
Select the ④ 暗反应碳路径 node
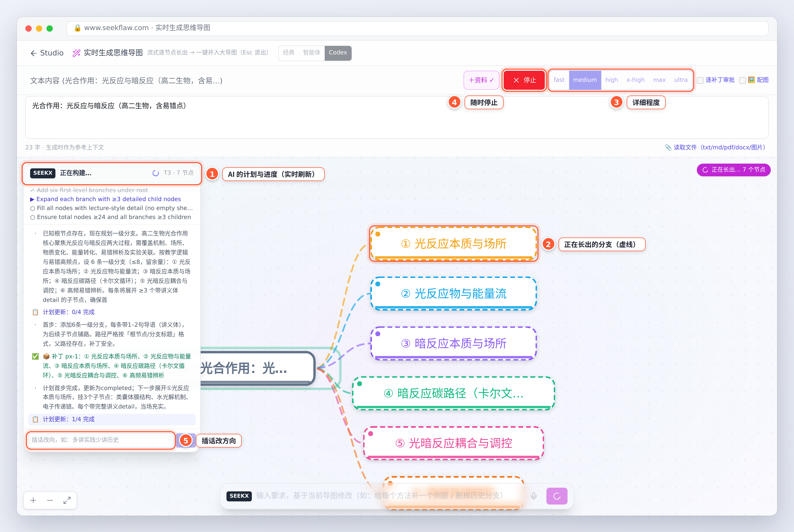pyautogui.click(x=453, y=393)
